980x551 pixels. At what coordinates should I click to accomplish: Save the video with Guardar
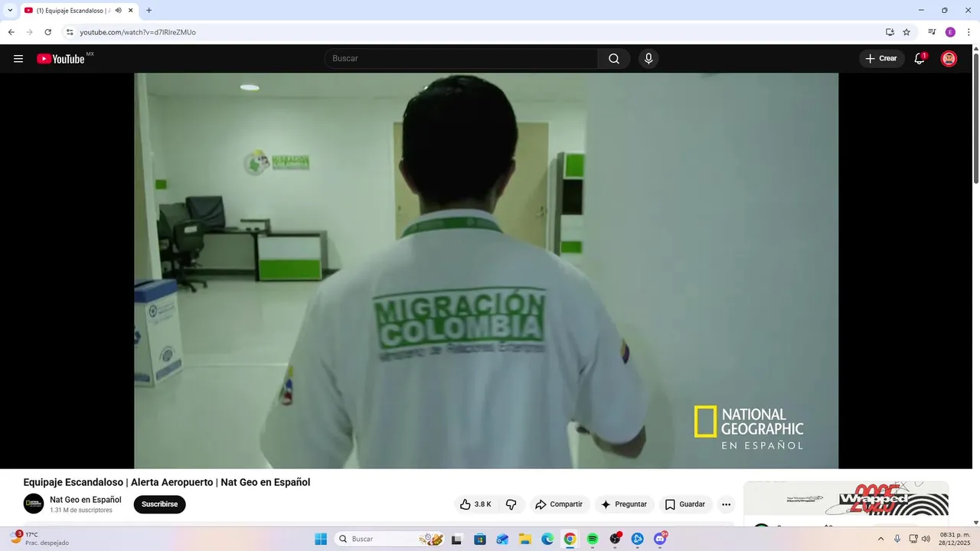click(685, 504)
